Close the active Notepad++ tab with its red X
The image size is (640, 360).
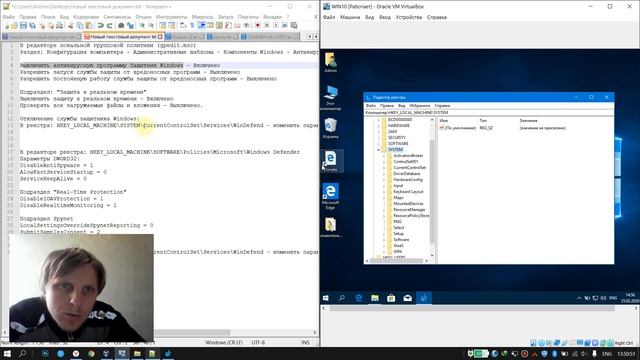160,37
